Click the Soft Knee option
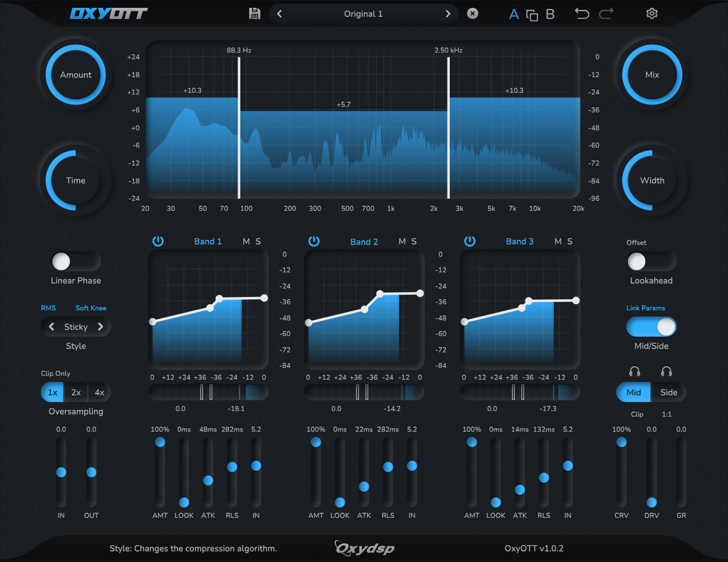The height and width of the screenshot is (562, 728). coord(91,308)
